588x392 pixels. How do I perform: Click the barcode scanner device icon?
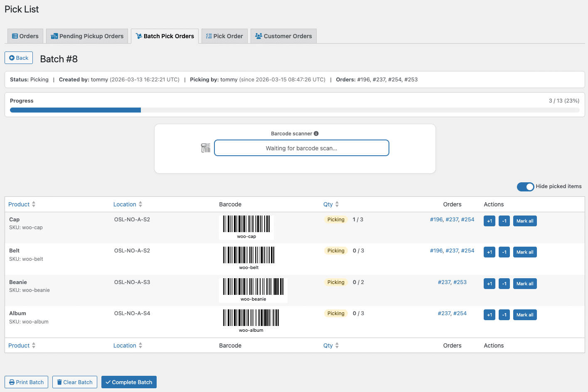[206, 148]
